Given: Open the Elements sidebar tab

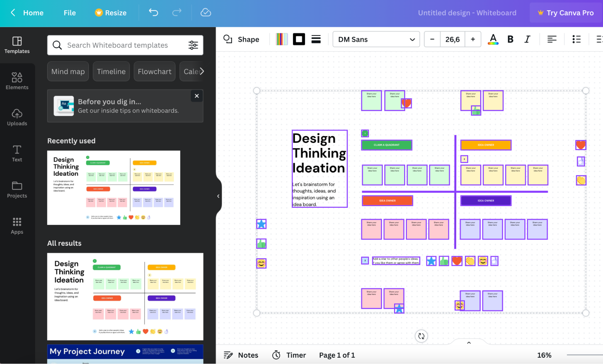Looking at the screenshot, I should point(17,81).
